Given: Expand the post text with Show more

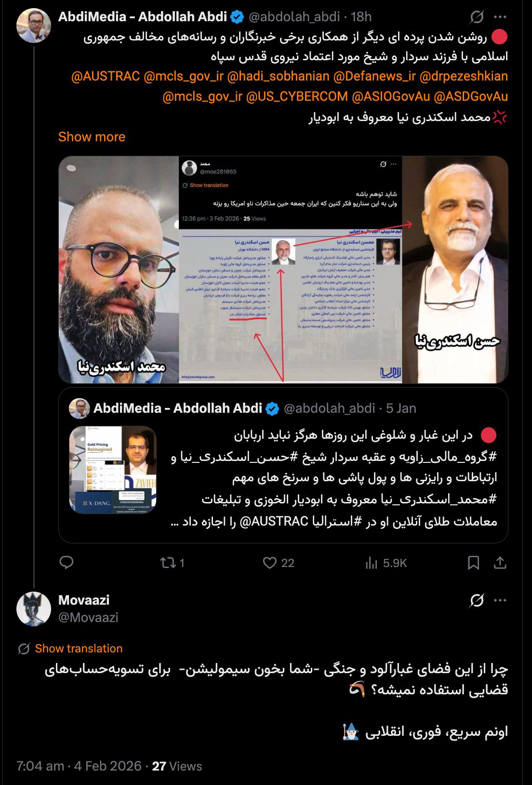Looking at the screenshot, I should coord(92,136).
